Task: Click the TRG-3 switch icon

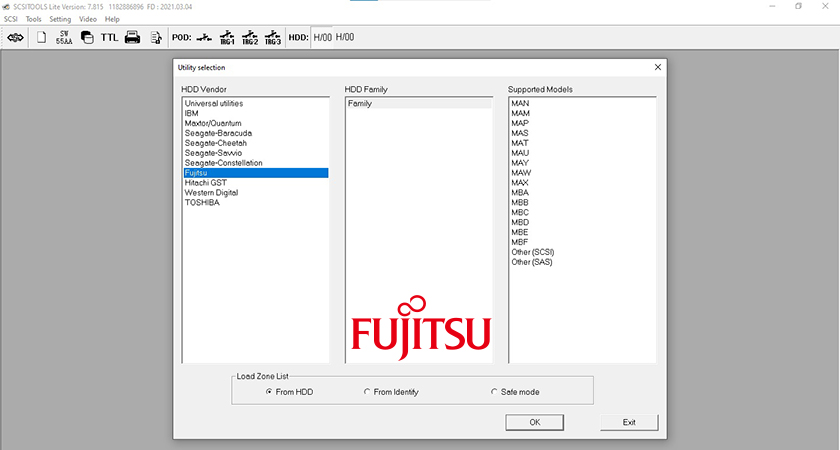Action: [273, 38]
